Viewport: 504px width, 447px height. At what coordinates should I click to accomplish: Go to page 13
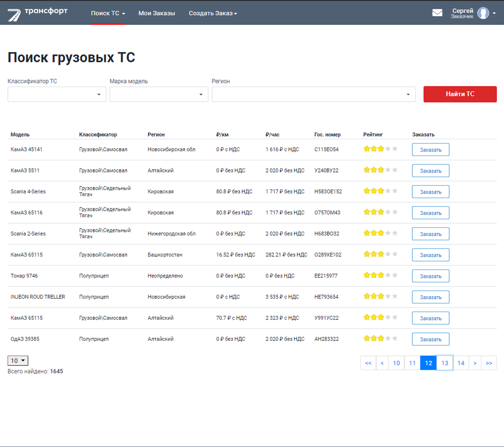pyautogui.click(x=445, y=363)
